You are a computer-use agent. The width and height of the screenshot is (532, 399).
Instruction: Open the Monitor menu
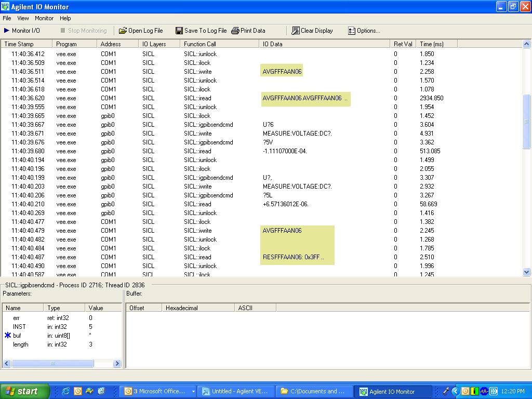(x=44, y=18)
